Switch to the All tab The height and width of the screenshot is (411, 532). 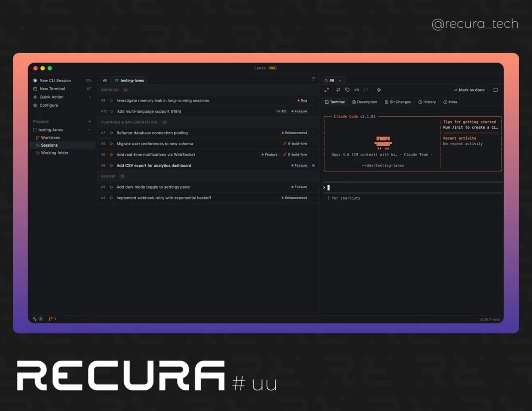point(105,81)
